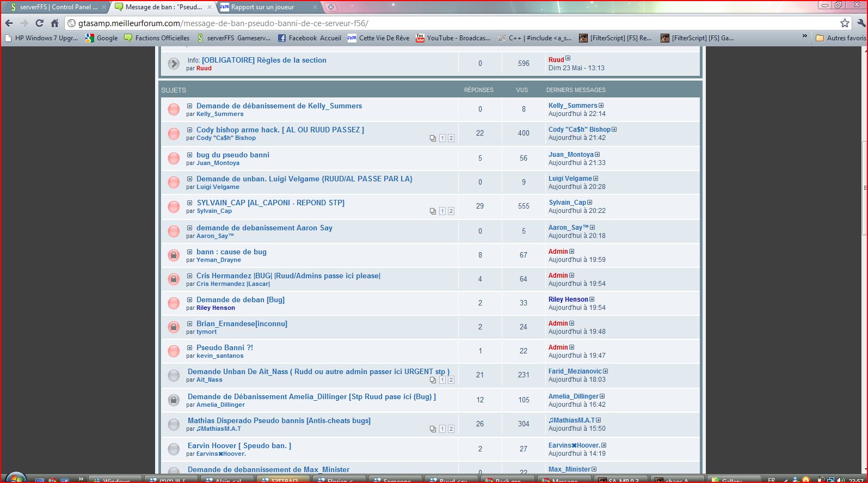The image size is (868, 483).
Task: View last post icon next to Kelly_Summers
Action: (x=601, y=106)
